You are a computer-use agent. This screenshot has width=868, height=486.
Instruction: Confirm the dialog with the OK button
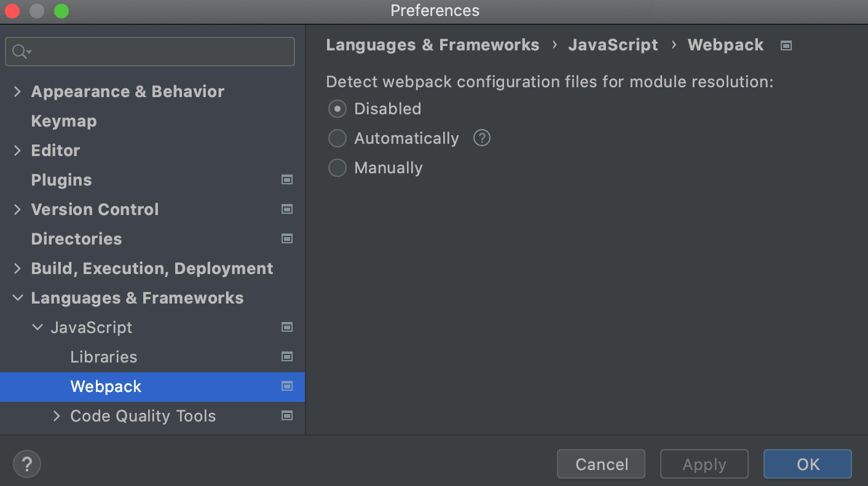pyautogui.click(x=807, y=464)
